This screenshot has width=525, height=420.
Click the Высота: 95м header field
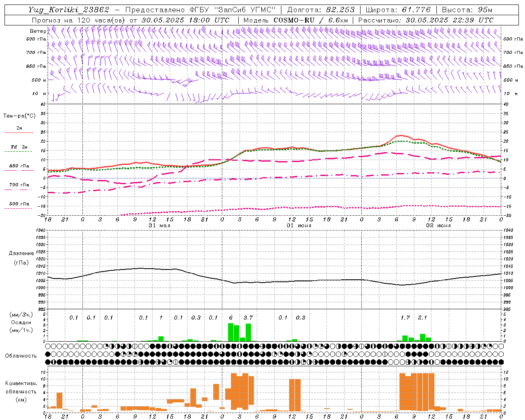click(x=467, y=10)
